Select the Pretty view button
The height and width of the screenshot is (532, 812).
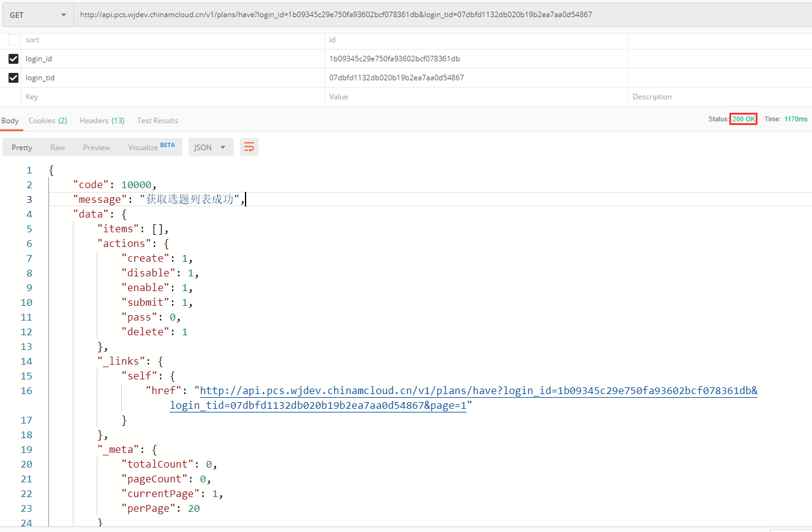22,147
